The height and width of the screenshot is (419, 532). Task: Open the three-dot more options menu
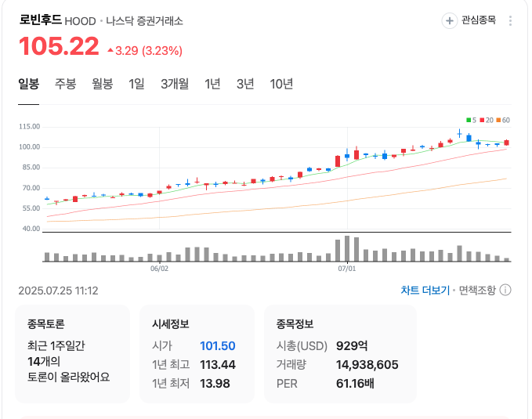(510, 20)
